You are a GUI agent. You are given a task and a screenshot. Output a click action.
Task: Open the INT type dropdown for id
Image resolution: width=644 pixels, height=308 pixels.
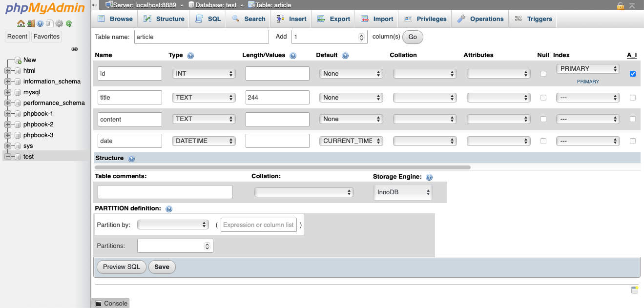[204, 74]
